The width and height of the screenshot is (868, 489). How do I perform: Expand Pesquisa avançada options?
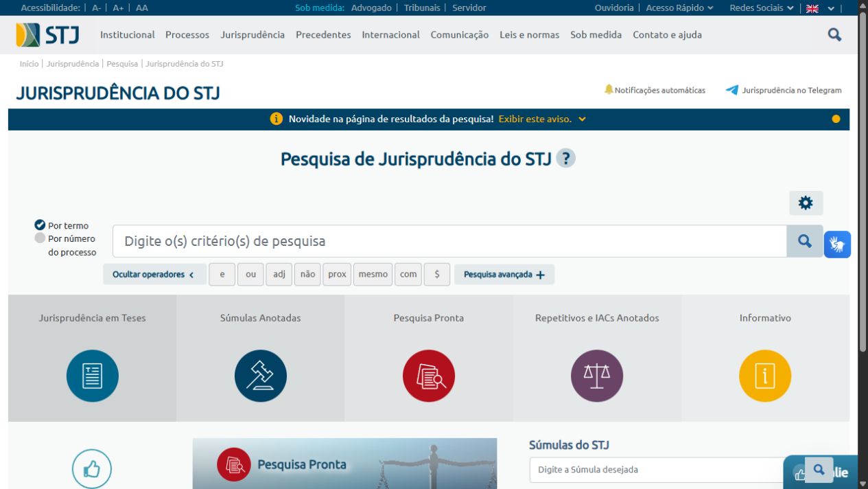pos(504,274)
